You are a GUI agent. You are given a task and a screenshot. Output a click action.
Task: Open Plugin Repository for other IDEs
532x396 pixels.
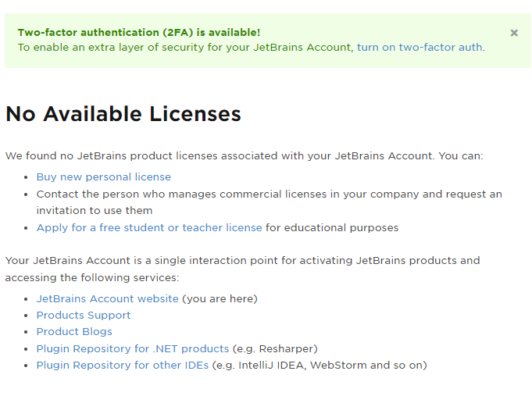pos(123,365)
